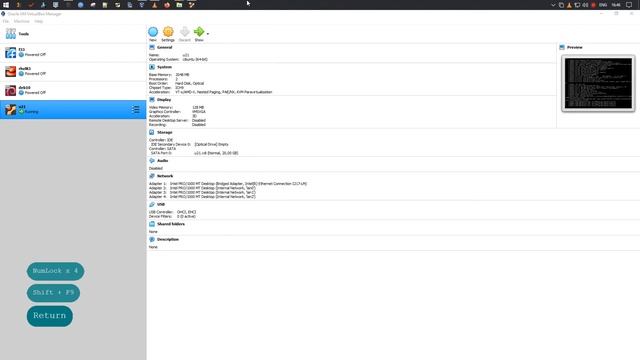
Task: Open the Shared folders header link
Action: (x=171, y=224)
